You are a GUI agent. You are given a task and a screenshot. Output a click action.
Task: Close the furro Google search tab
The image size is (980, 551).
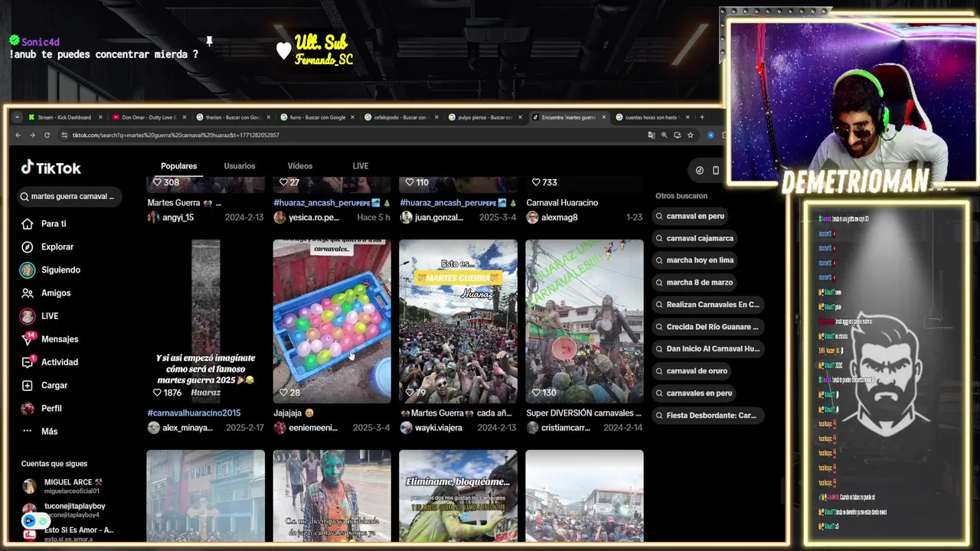(x=353, y=117)
